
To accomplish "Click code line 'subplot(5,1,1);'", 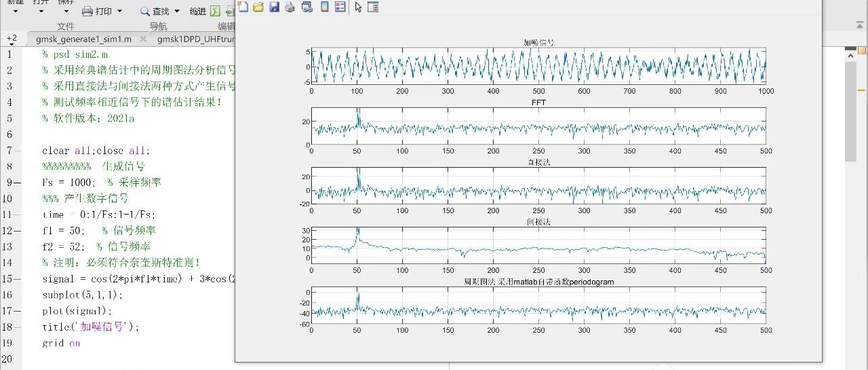I will [82, 295].
